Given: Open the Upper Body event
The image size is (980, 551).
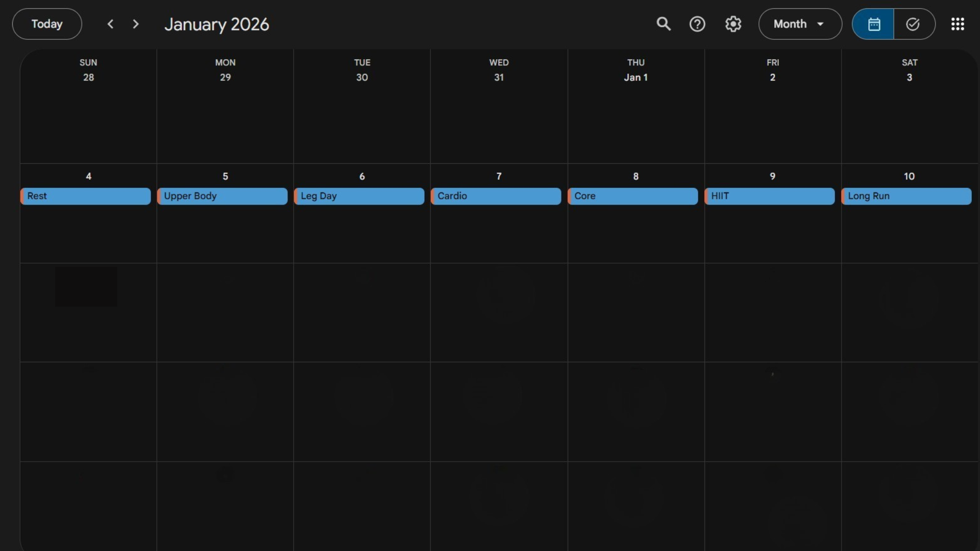Looking at the screenshot, I should click(x=223, y=196).
